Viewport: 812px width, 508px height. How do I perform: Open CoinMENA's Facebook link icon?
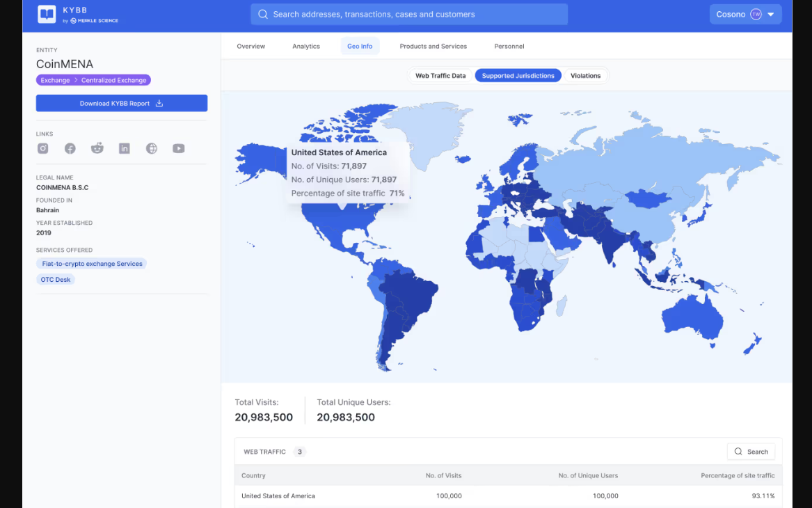click(x=70, y=149)
